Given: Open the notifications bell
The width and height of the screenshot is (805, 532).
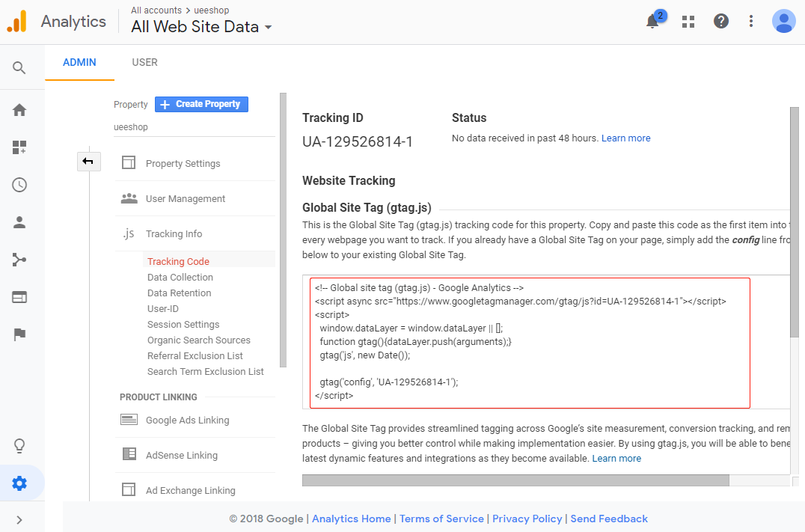Looking at the screenshot, I should click(652, 21).
